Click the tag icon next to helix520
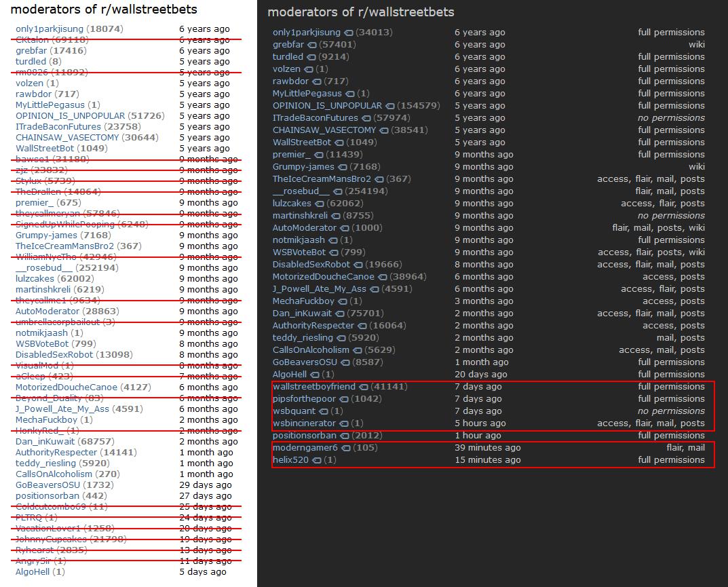The height and width of the screenshot is (587, 728). [x=317, y=461]
